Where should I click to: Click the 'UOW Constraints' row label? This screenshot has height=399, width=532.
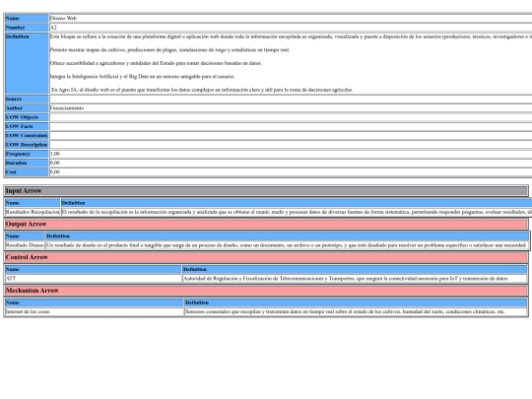(x=27, y=136)
